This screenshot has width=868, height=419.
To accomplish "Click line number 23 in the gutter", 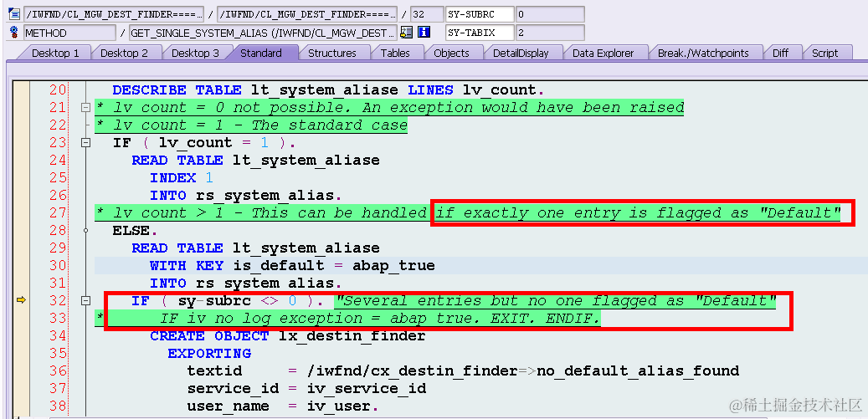I will click(58, 143).
